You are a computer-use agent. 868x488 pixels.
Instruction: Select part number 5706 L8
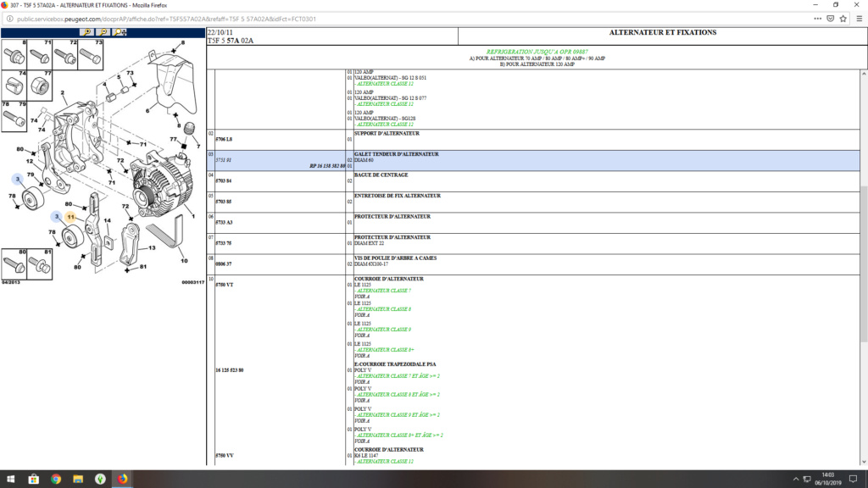coord(224,140)
